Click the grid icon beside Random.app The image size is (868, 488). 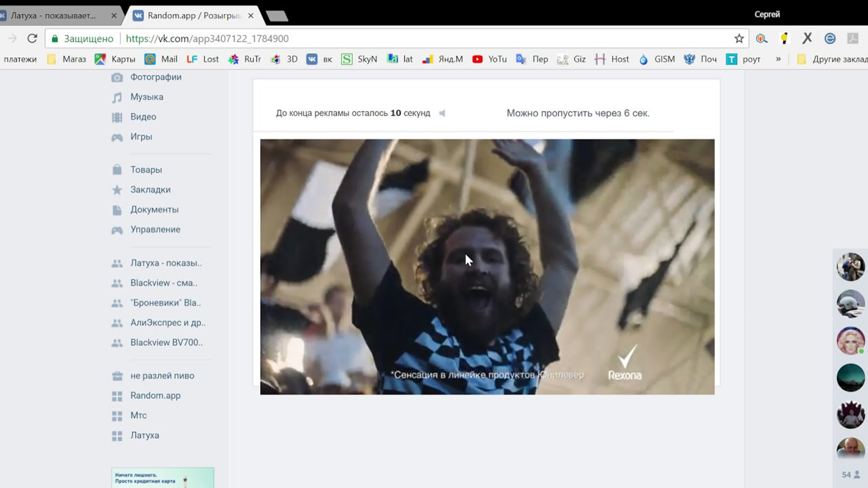pyautogui.click(x=117, y=396)
